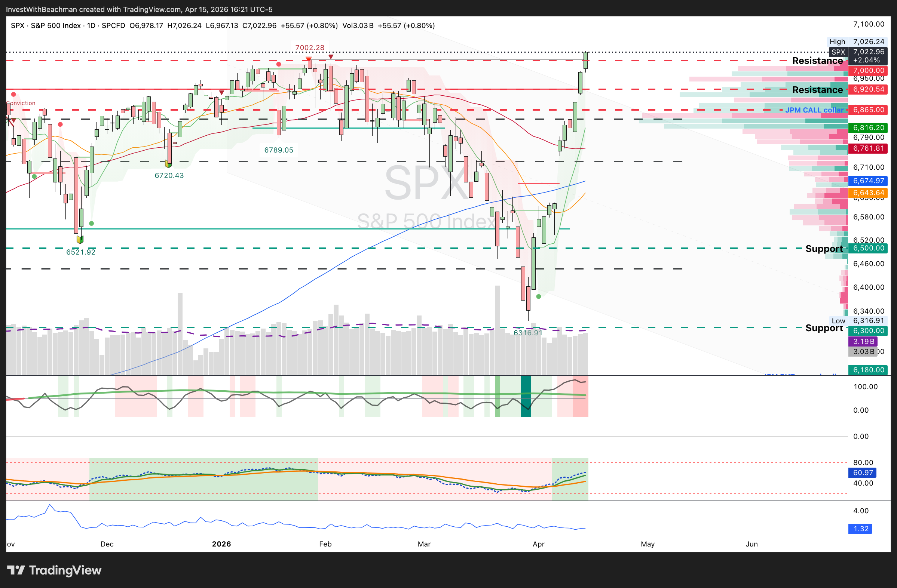The image size is (897, 588).
Task: Click the High 7,026.24 price-axis label
Action: [857, 41]
